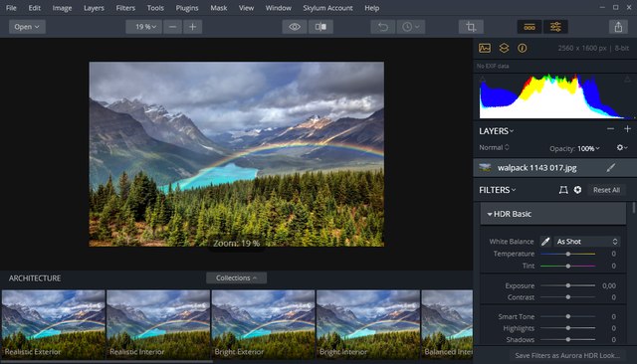Viewport: 637px width, 364px height.
Task: Open the history clock dropdown
Action: click(x=411, y=27)
